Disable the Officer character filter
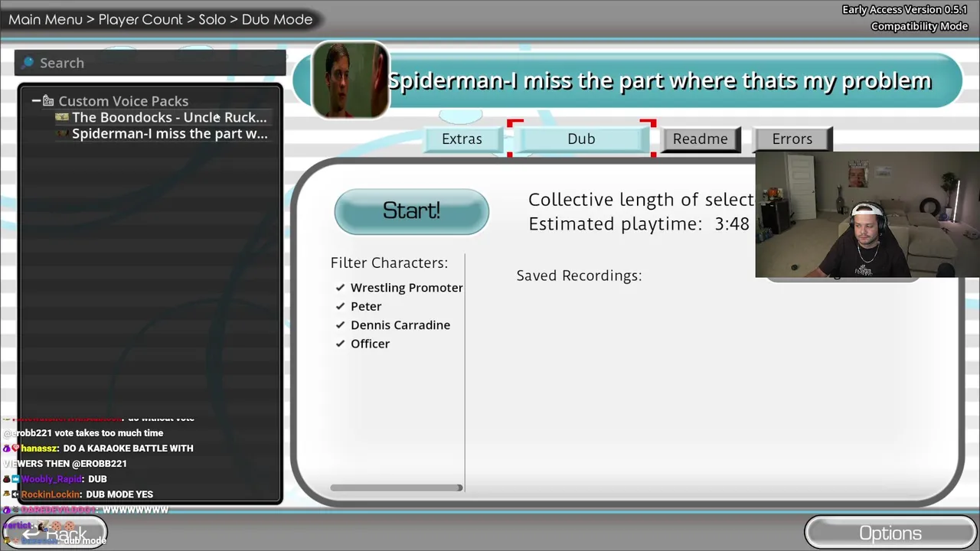This screenshot has height=551, width=980. [x=340, y=344]
